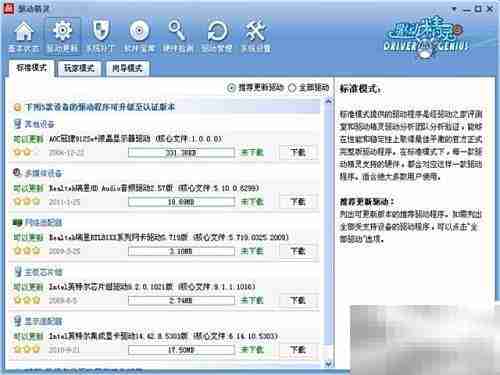Click 可以更新 label on AOC driver row

point(28,139)
